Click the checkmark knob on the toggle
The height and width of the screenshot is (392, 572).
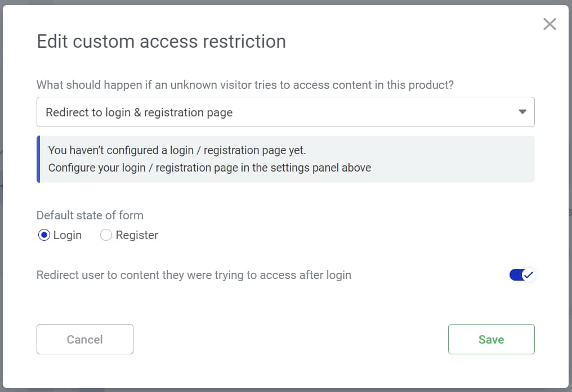(528, 275)
